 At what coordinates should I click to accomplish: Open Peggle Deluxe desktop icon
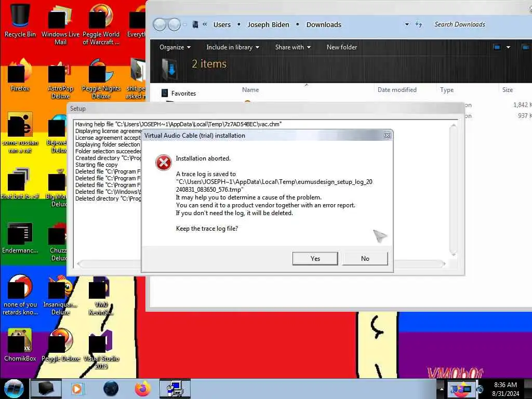tap(60, 344)
